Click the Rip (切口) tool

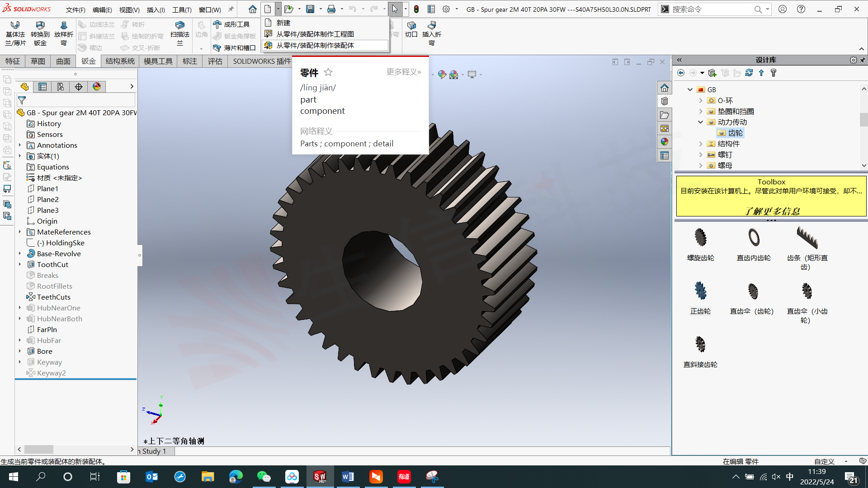click(x=411, y=29)
